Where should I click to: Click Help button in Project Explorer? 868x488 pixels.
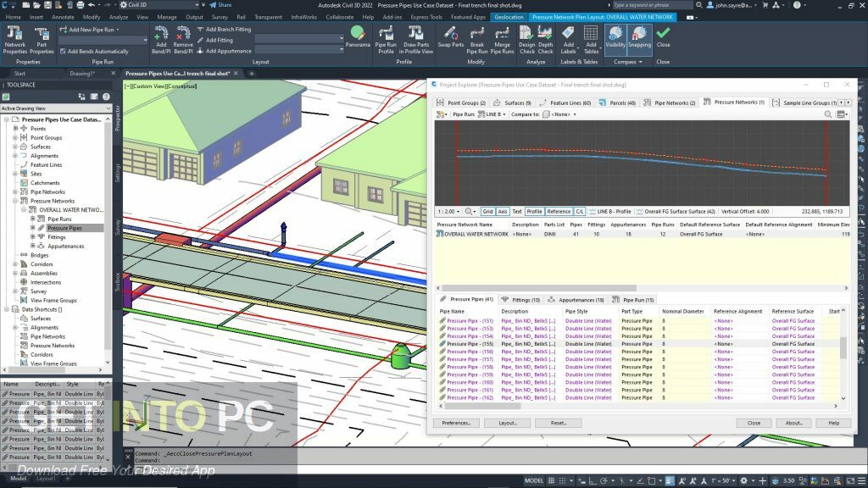click(834, 423)
